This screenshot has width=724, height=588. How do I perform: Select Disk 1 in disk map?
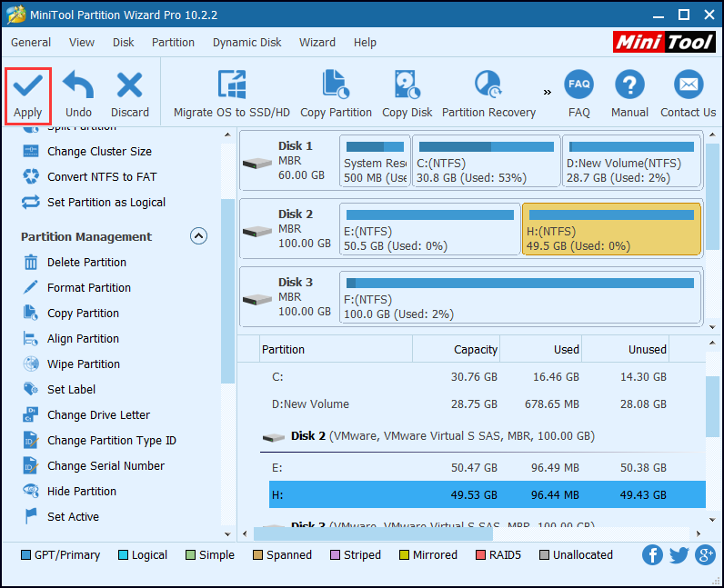pyautogui.click(x=289, y=161)
